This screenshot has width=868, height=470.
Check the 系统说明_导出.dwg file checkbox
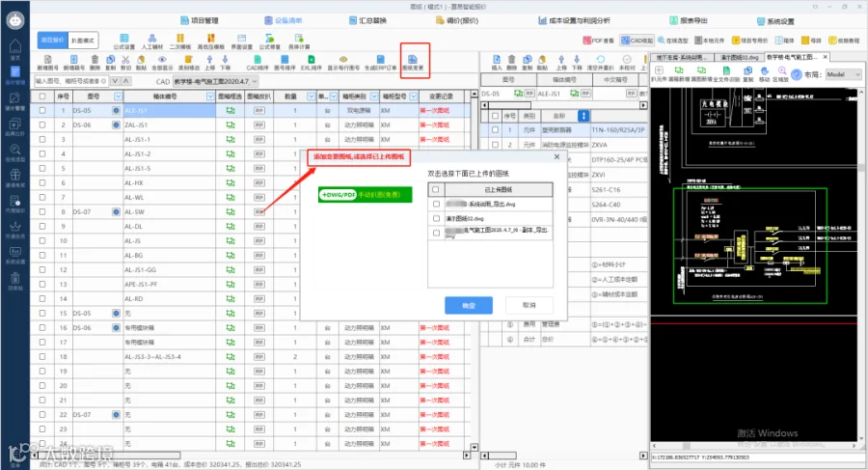tap(436, 204)
